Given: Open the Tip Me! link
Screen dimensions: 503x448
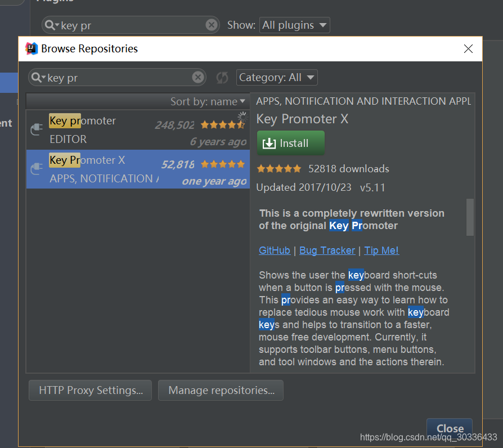Looking at the screenshot, I should [381, 250].
